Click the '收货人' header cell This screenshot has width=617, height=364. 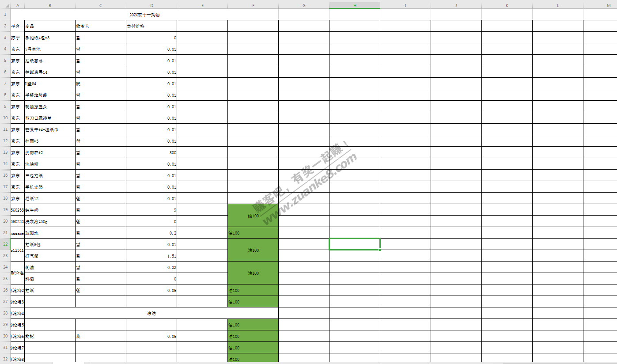pyautogui.click(x=101, y=26)
